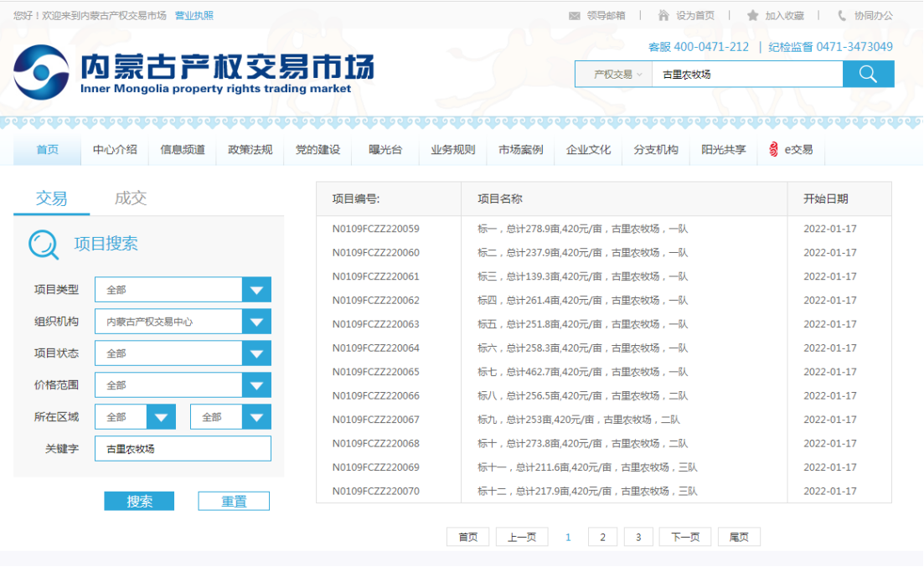Open project N0109FCZZ220068
924x567 pixels.
pyautogui.click(x=375, y=444)
